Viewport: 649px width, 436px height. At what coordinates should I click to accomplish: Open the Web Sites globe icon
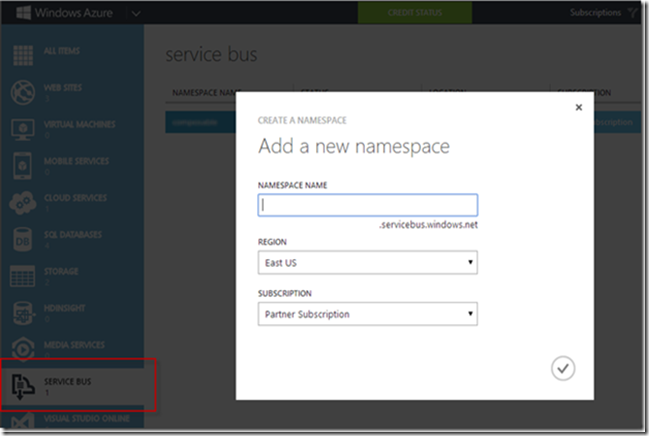point(23,92)
